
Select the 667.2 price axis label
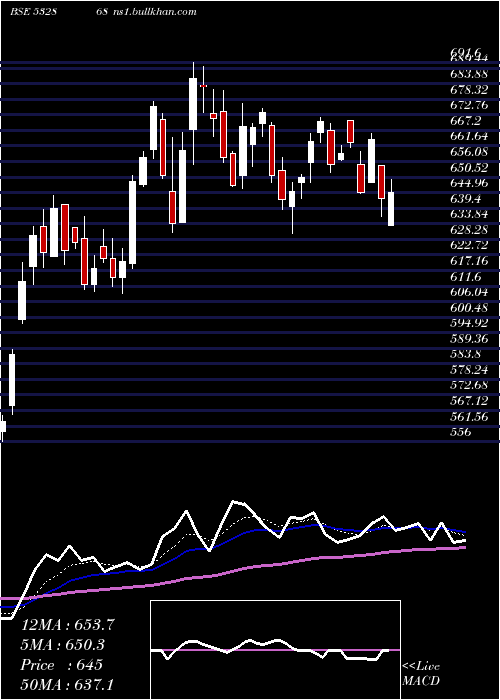click(x=465, y=121)
